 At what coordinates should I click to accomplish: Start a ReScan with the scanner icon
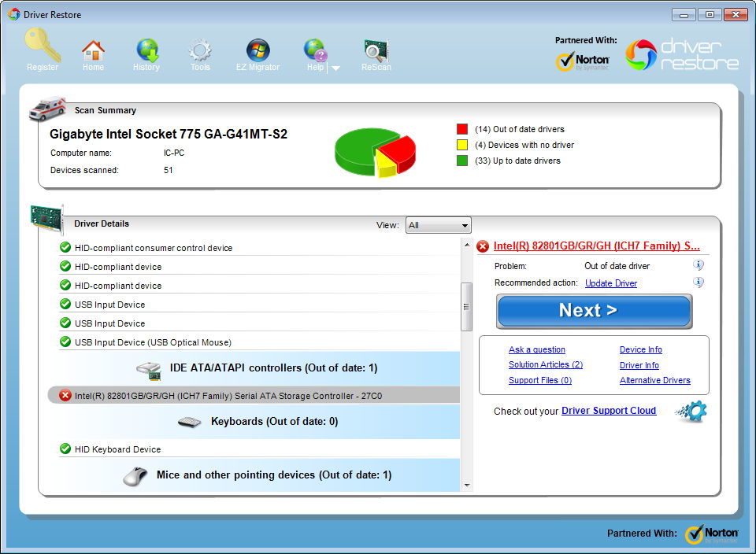tap(376, 49)
